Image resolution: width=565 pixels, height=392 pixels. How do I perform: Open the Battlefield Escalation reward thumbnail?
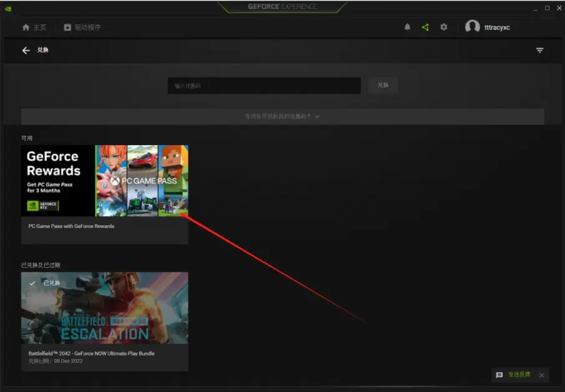pos(105,308)
